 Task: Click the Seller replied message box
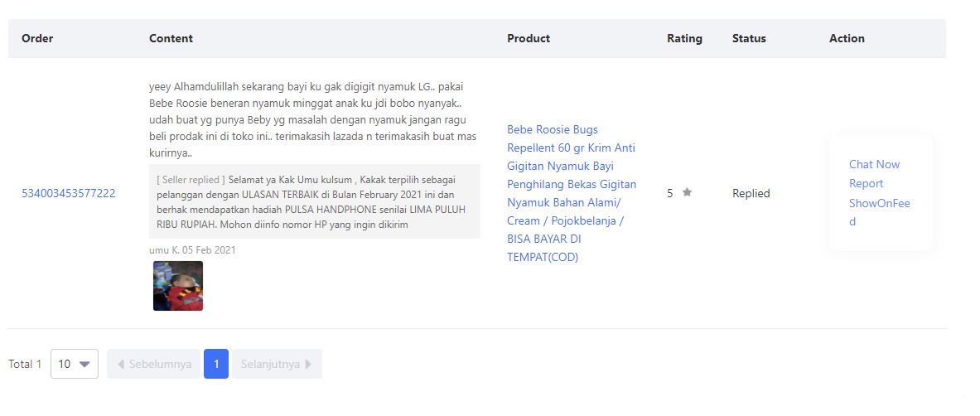click(315, 201)
